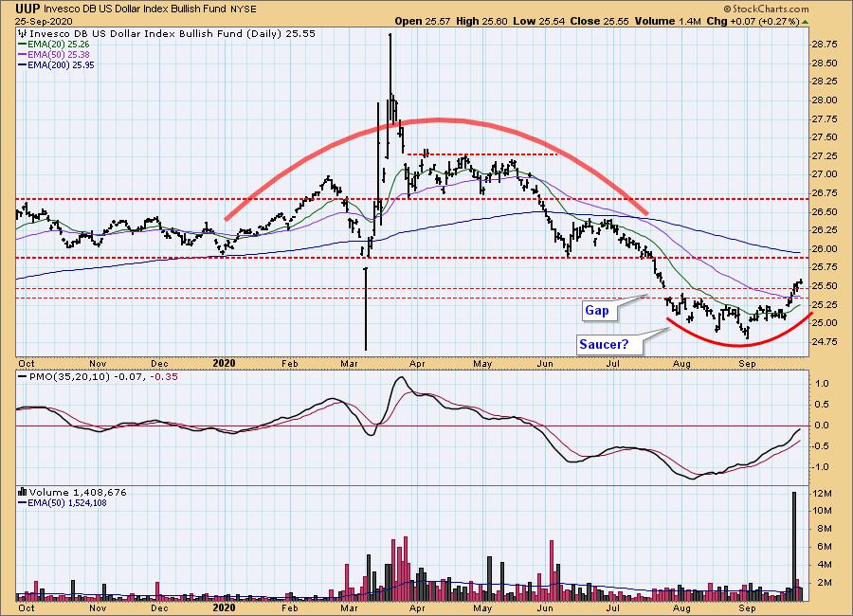The height and width of the screenshot is (616, 853).
Task: Click the UUP ticker symbol
Action: point(27,9)
